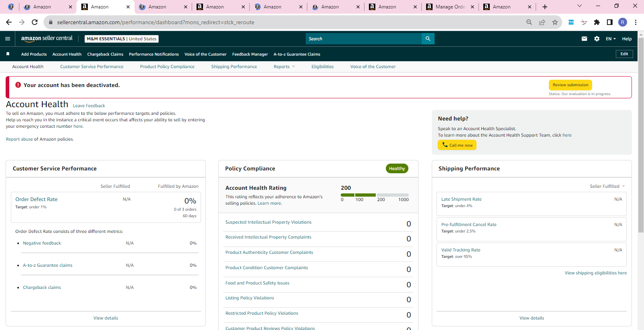This screenshot has width=644, height=330.
Task: Open Feedback Manager
Action: coord(250,54)
